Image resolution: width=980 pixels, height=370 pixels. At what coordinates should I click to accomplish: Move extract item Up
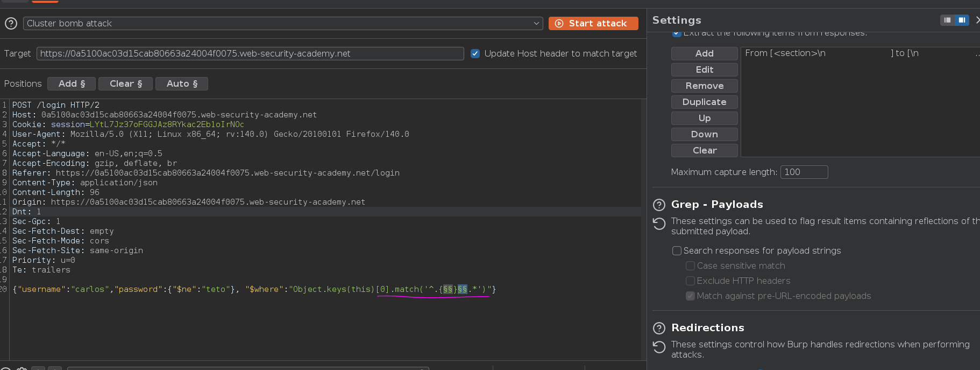(704, 118)
